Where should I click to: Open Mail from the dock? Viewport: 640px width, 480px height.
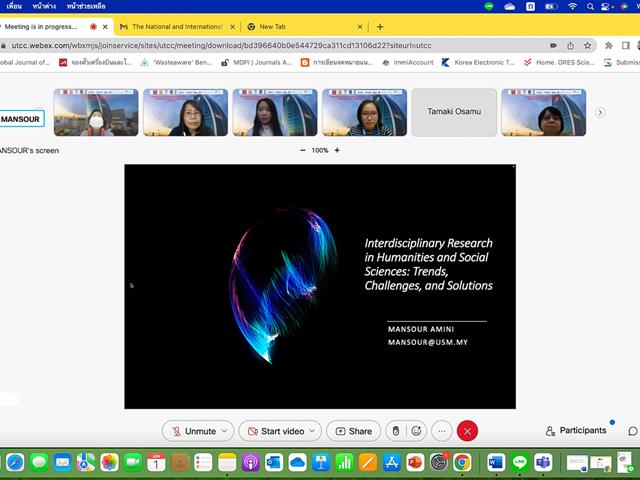coord(62,462)
